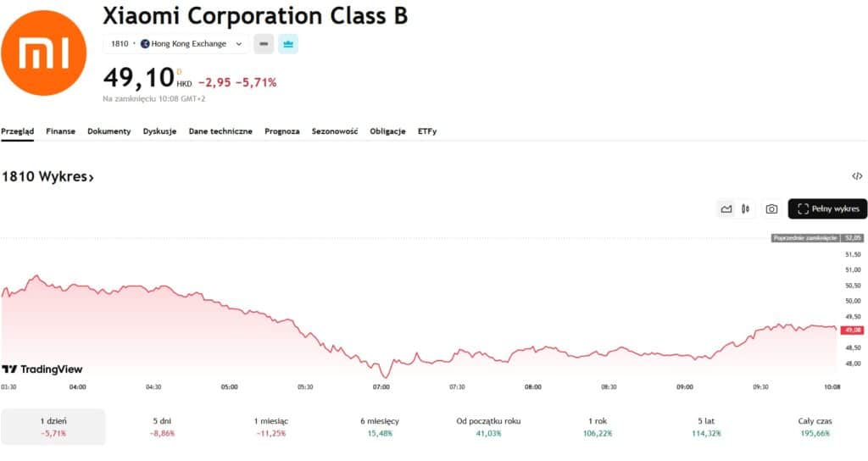Click the TradingView logo on chart
The height and width of the screenshot is (461, 868).
42,369
